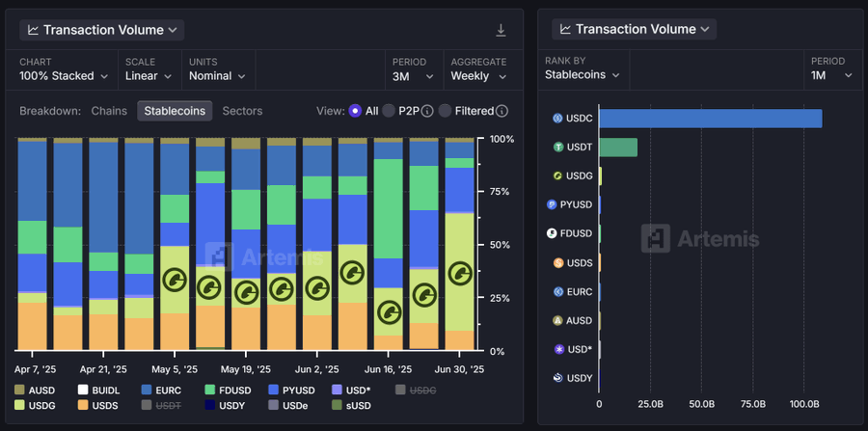Click the download chart icon
The height and width of the screenshot is (431, 868).
point(501,31)
